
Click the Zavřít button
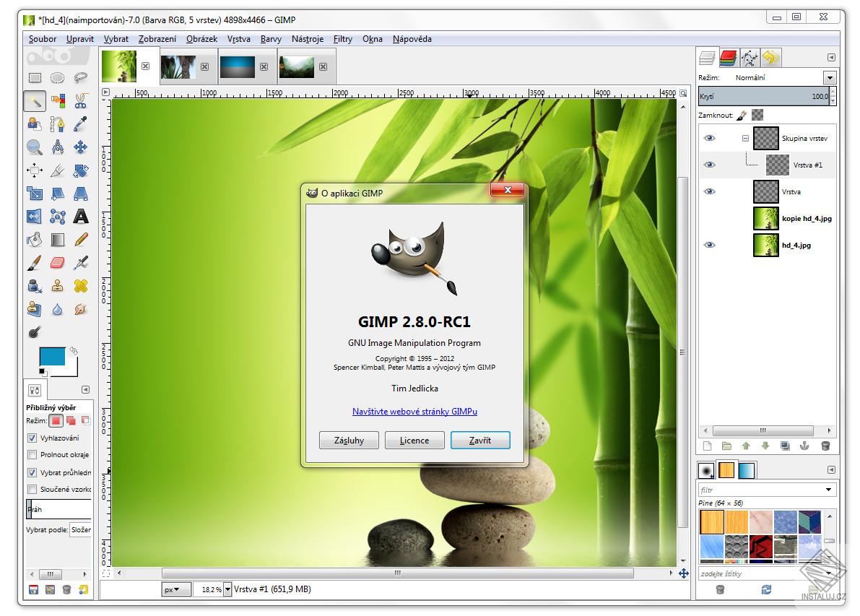coord(480,441)
